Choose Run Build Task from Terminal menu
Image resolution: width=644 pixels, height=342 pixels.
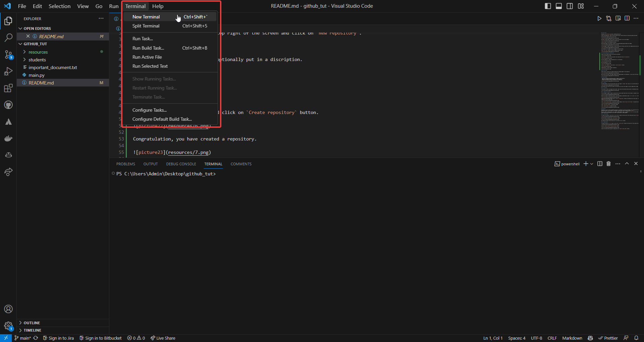(170, 48)
